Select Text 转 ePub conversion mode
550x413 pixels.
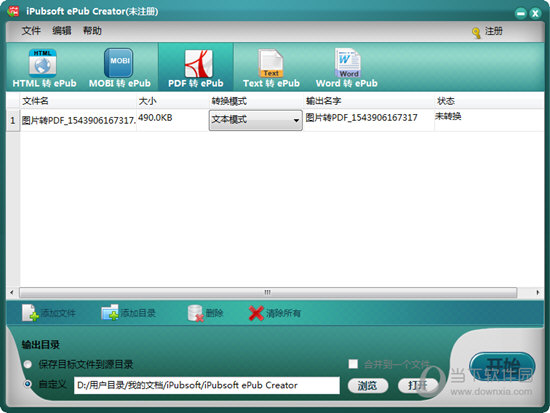click(x=271, y=68)
